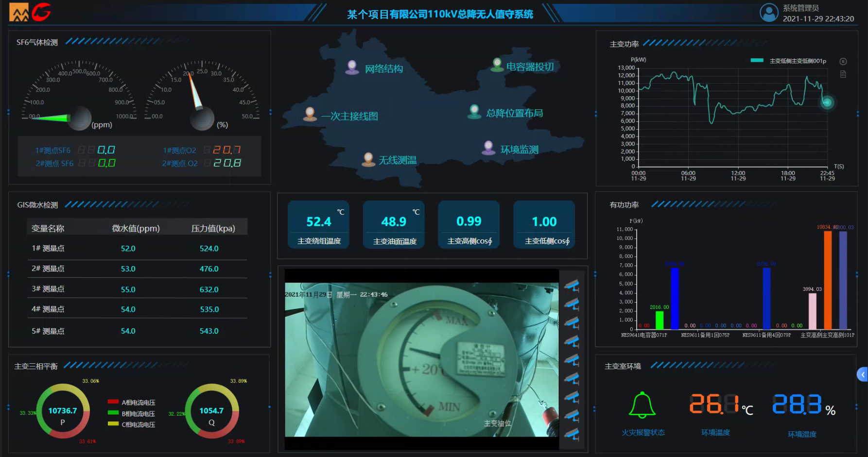Click the date-time 2021-11-29 22:43:20
Viewport: 868px width, 457px height.
[x=818, y=19]
